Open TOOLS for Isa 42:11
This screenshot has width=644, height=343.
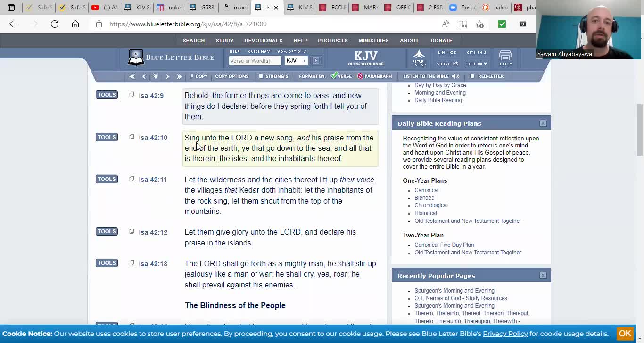point(107,179)
